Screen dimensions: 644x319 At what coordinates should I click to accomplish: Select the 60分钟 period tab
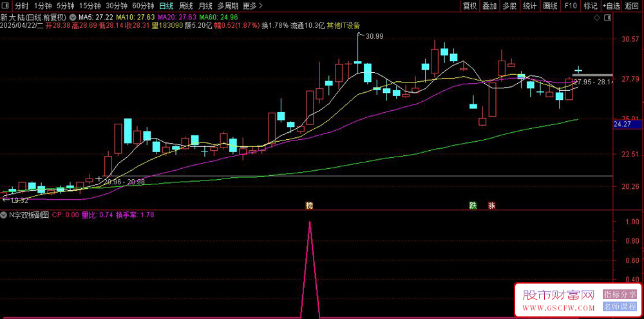point(143,6)
